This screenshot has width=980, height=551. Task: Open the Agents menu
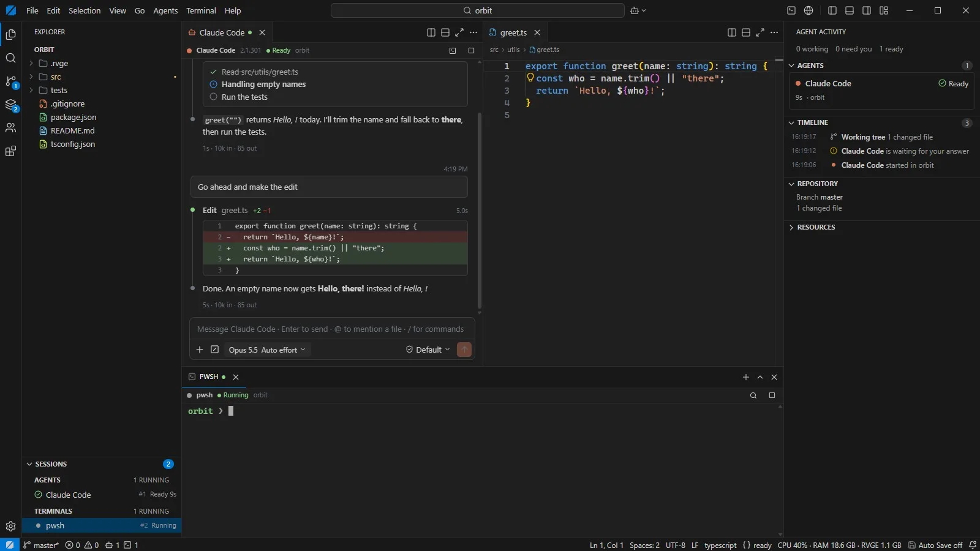tap(165, 10)
